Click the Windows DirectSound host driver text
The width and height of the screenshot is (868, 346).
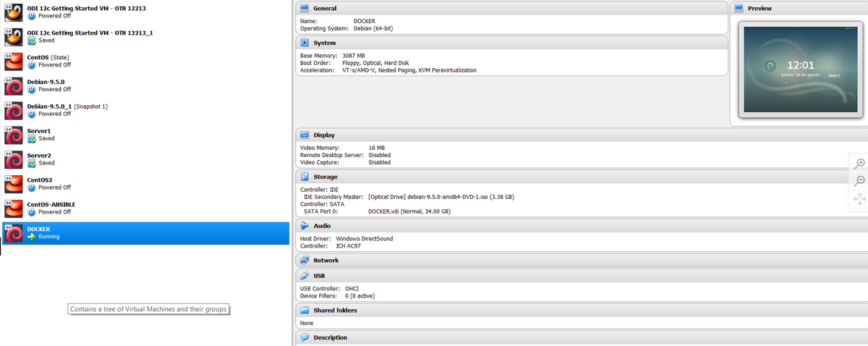(x=365, y=239)
